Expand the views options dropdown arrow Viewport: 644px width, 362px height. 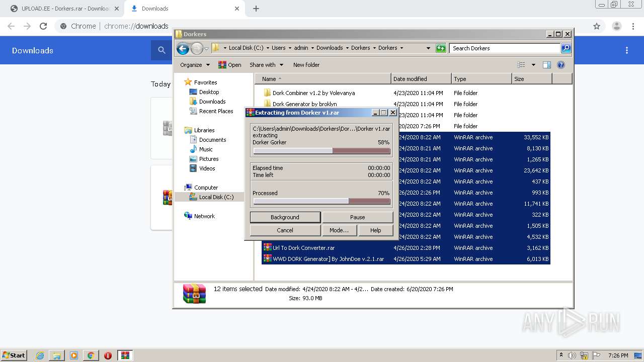tap(533, 65)
